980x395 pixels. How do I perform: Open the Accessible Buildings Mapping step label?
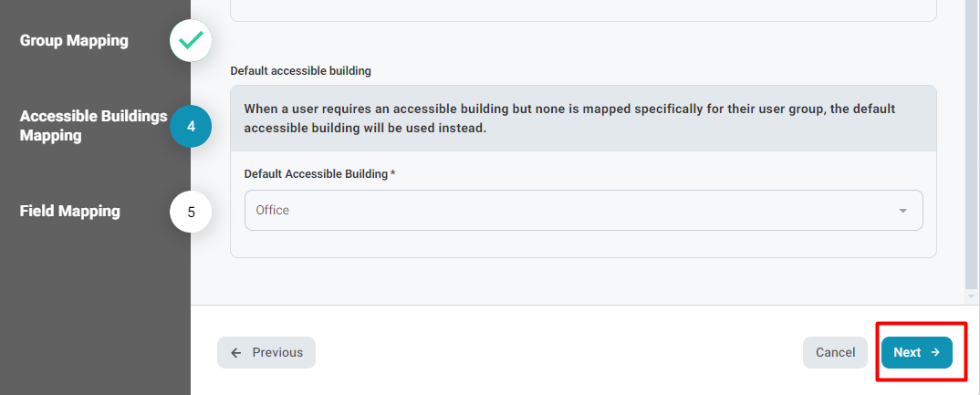tap(94, 126)
